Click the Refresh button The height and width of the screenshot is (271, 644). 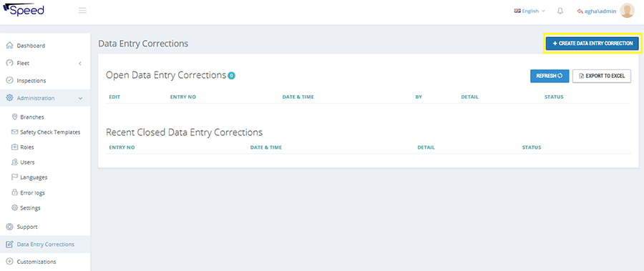550,76
